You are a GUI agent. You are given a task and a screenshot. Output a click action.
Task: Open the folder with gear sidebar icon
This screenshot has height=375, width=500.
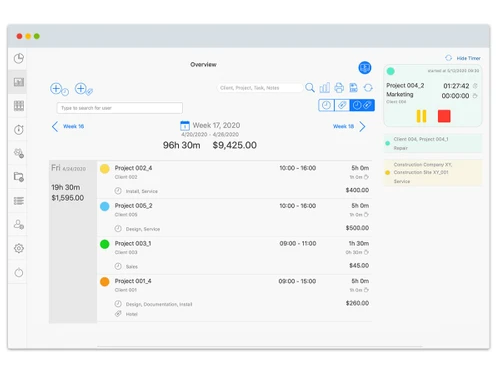(19, 177)
